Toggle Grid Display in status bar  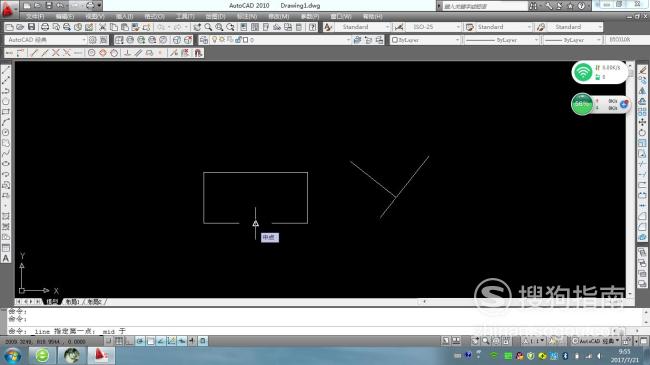(119, 341)
